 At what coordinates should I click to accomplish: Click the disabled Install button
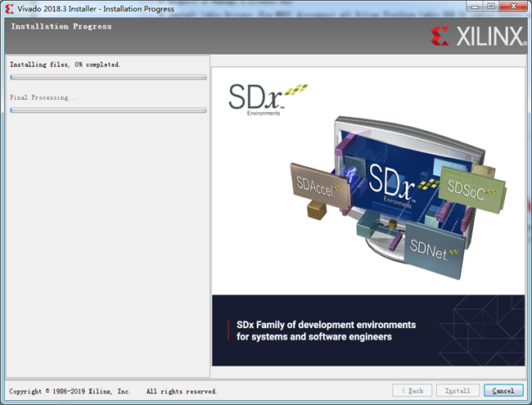[x=458, y=390]
